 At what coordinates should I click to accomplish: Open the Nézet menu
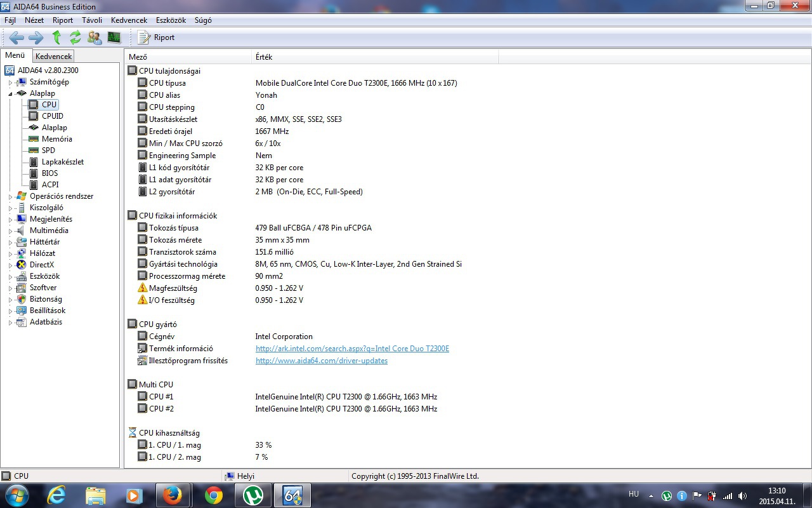click(34, 20)
